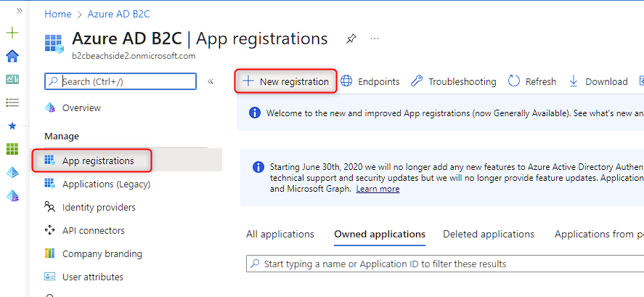Open Troubleshooting from the toolbar
Screen dimensions: 644x297
click(x=454, y=82)
